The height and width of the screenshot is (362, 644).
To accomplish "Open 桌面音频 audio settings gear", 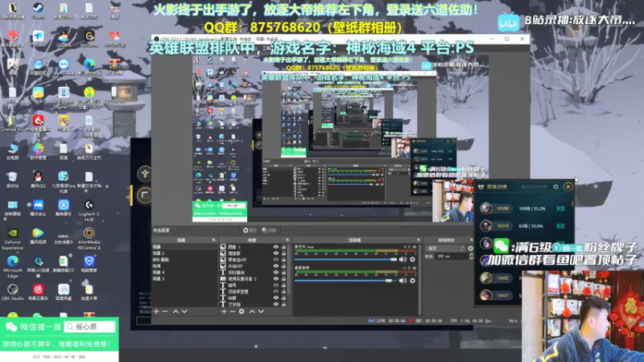I will click(412, 281).
